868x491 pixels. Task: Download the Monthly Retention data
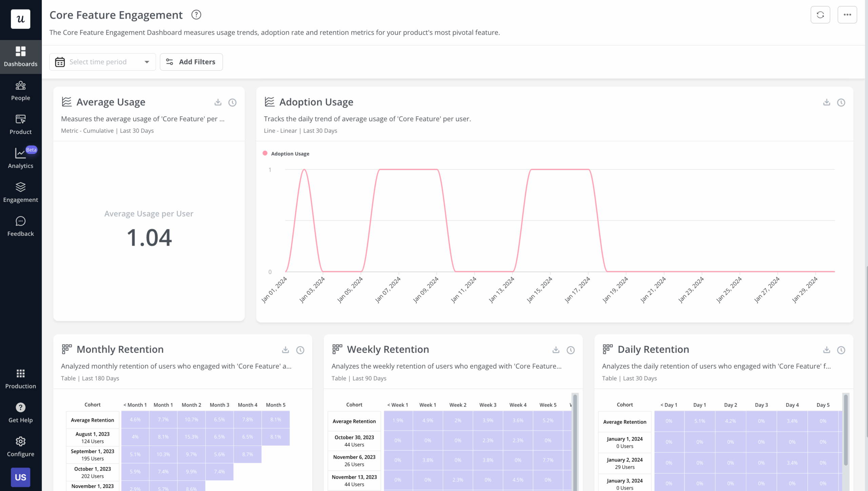pos(285,350)
